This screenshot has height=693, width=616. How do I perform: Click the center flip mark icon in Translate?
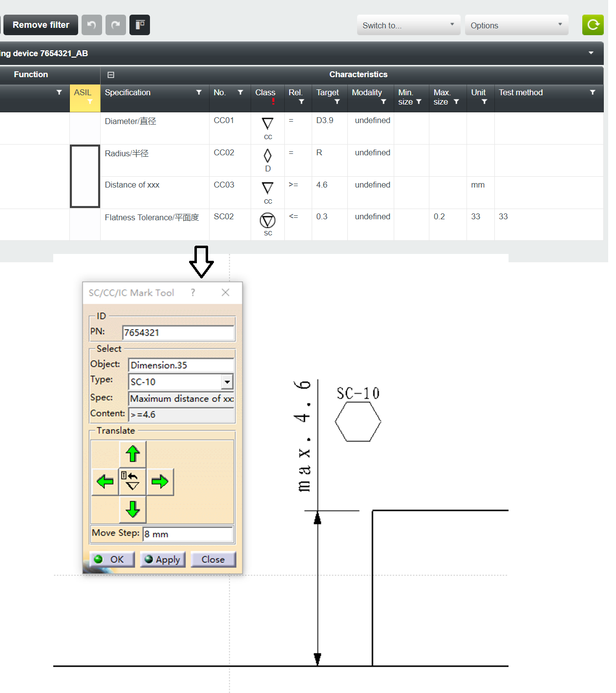(132, 481)
